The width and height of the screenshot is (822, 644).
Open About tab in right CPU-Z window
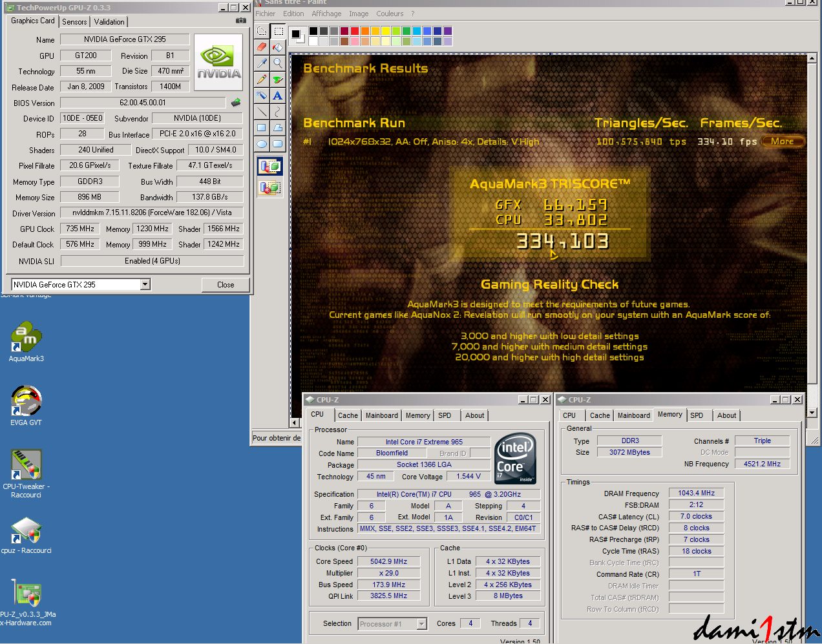(x=726, y=415)
